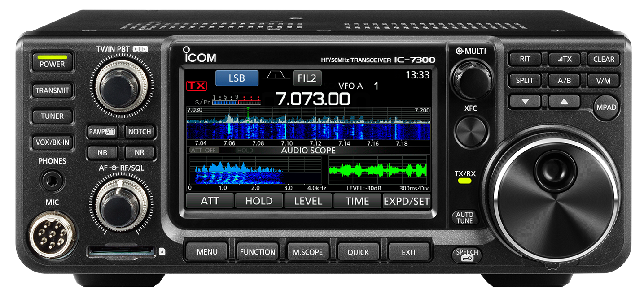The height and width of the screenshot is (302, 644).
Task: Tap the passband filter shape icon
Action: [x=276, y=76]
